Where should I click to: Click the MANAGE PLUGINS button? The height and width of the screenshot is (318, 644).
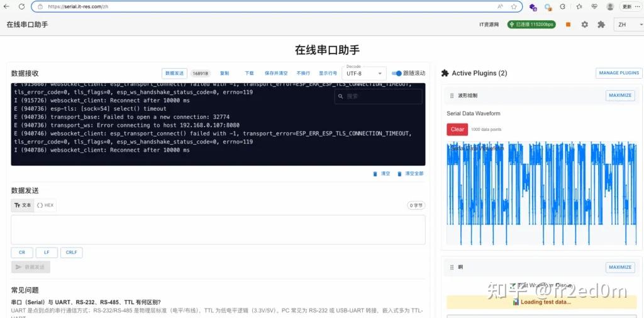tap(619, 73)
